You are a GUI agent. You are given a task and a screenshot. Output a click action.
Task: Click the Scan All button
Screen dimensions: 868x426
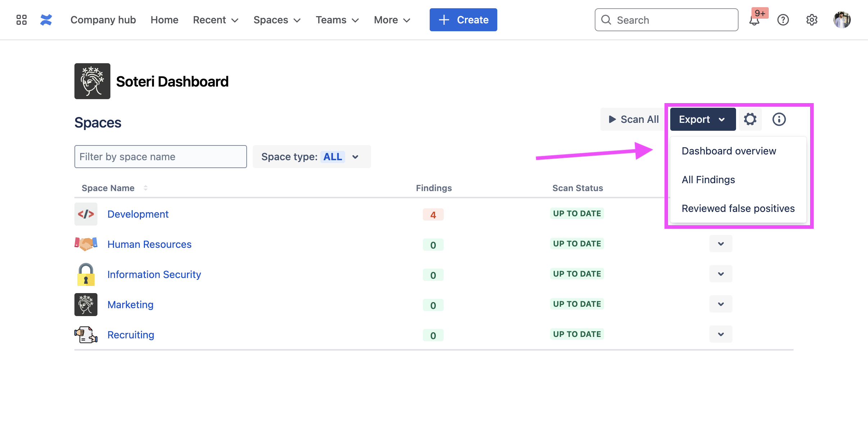pos(633,119)
